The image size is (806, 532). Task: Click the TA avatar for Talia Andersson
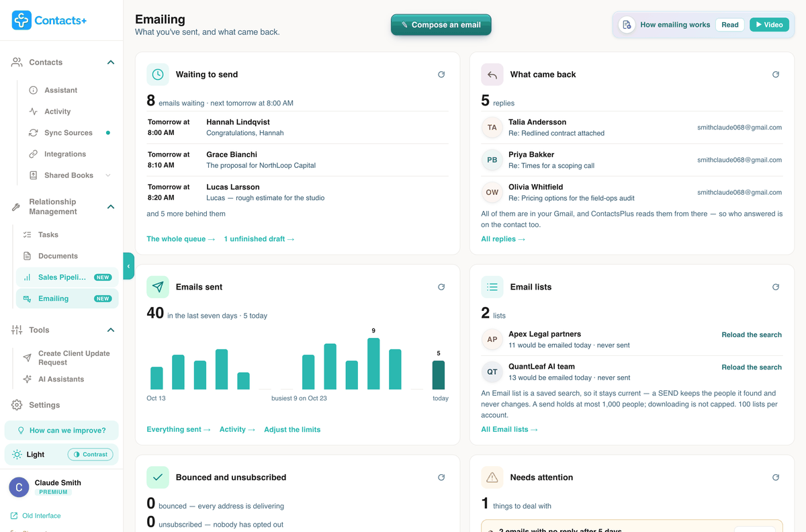(x=492, y=128)
